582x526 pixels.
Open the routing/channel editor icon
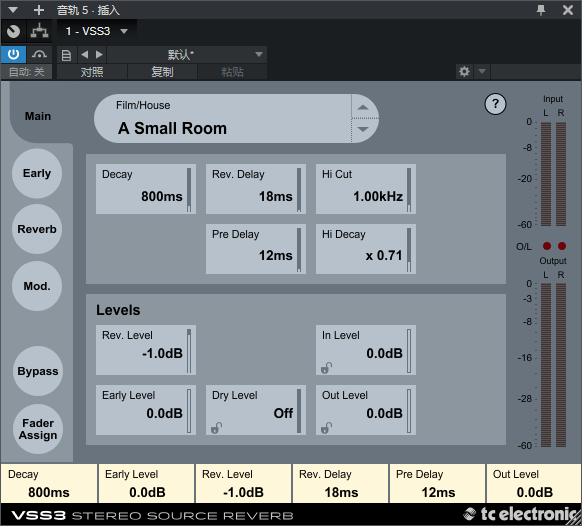tap(39, 31)
